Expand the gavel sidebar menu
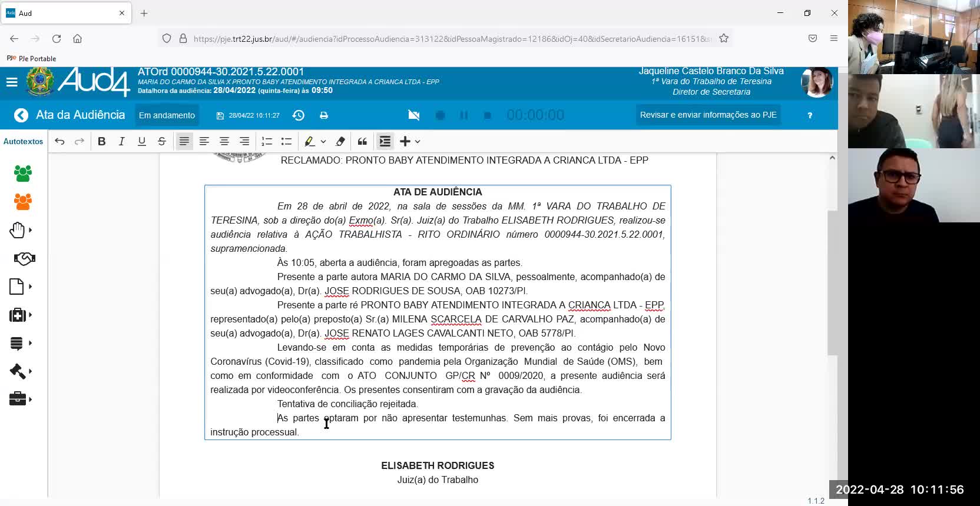 tap(21, 371)
